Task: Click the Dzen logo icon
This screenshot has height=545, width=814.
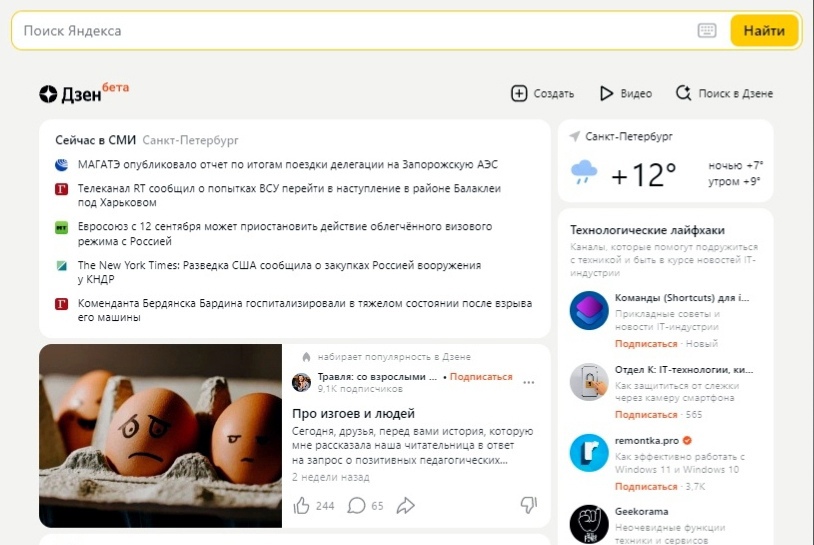Action: (48, 94)
